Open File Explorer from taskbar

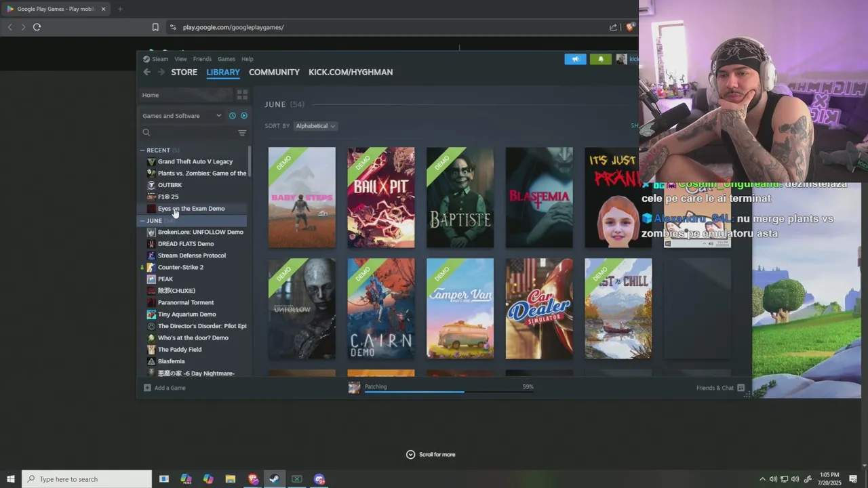[231, 479]
